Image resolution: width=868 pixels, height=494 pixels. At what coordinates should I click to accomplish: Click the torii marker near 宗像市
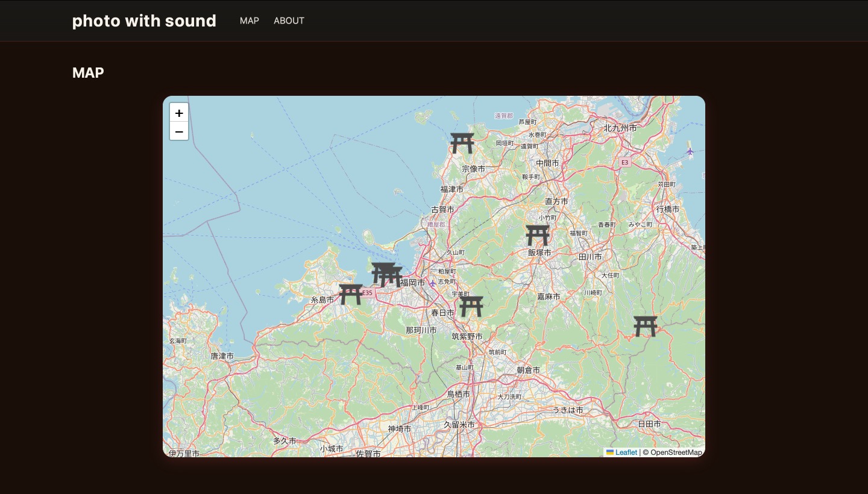click(x=462, y=143)
